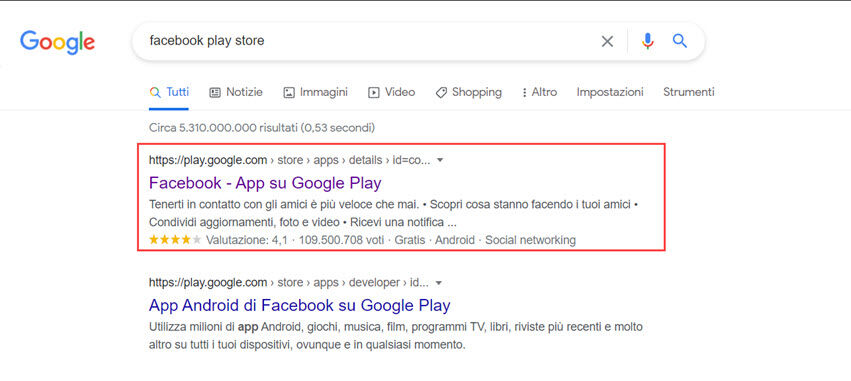The image size is (851, 381).
Task: Expand the Altro menu
Action: (x=539, y=92)
